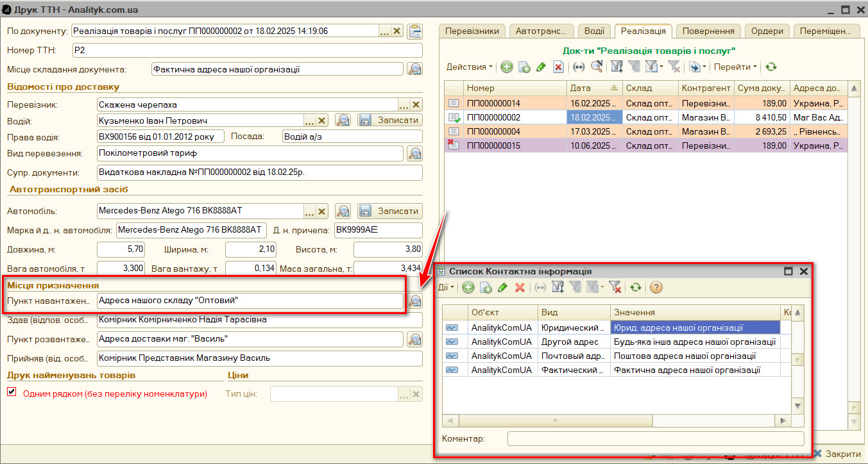Click Записати button next to Водій
The image size is (868, 464).
tap(389, 120)
